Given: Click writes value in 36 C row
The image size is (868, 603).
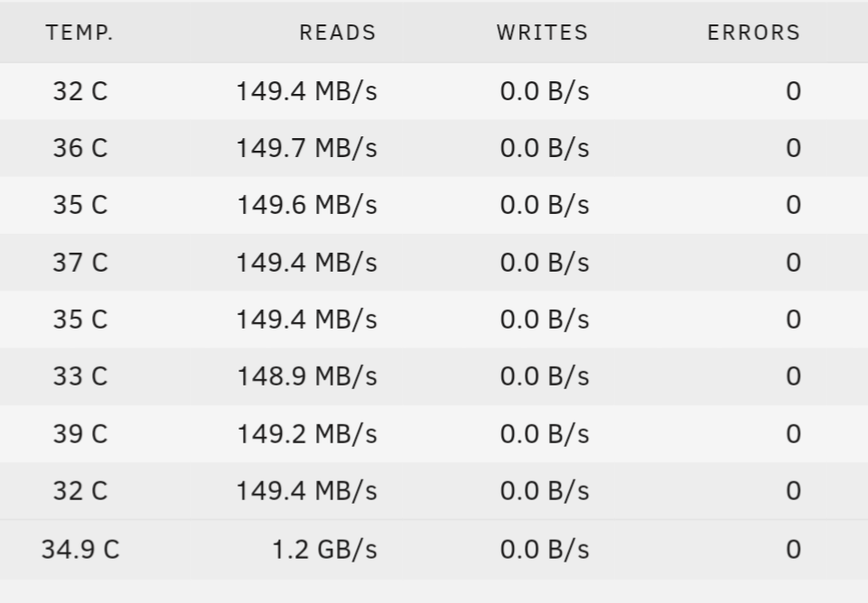Looking at the screenshot, I should tap(545, 148).
